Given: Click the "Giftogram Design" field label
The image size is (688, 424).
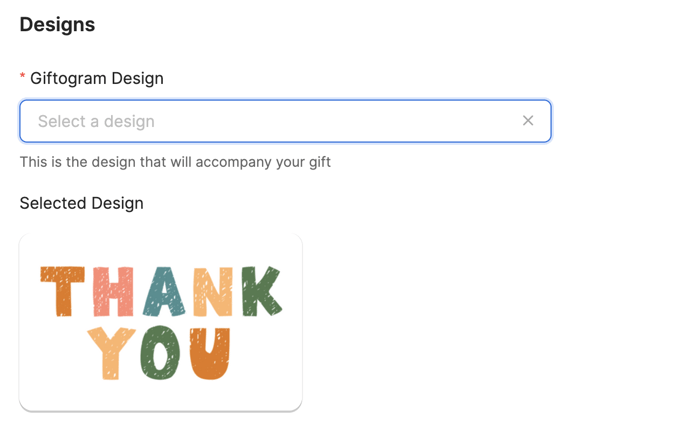Looking at the screenshot, I should [97, 78].
